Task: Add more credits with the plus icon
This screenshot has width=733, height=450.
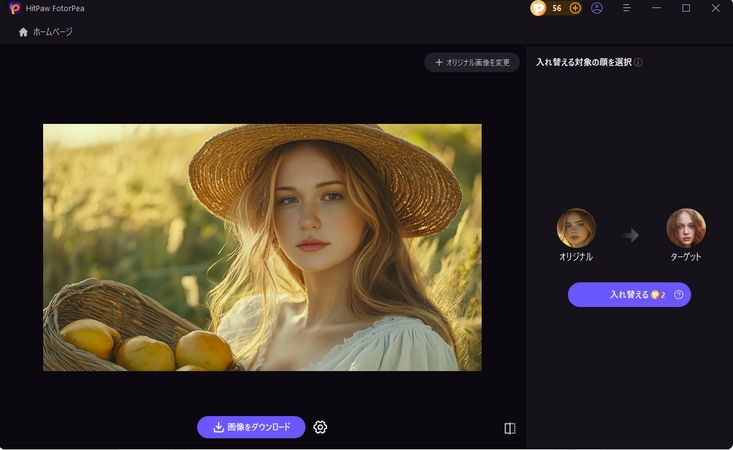Action: (575, 8)
